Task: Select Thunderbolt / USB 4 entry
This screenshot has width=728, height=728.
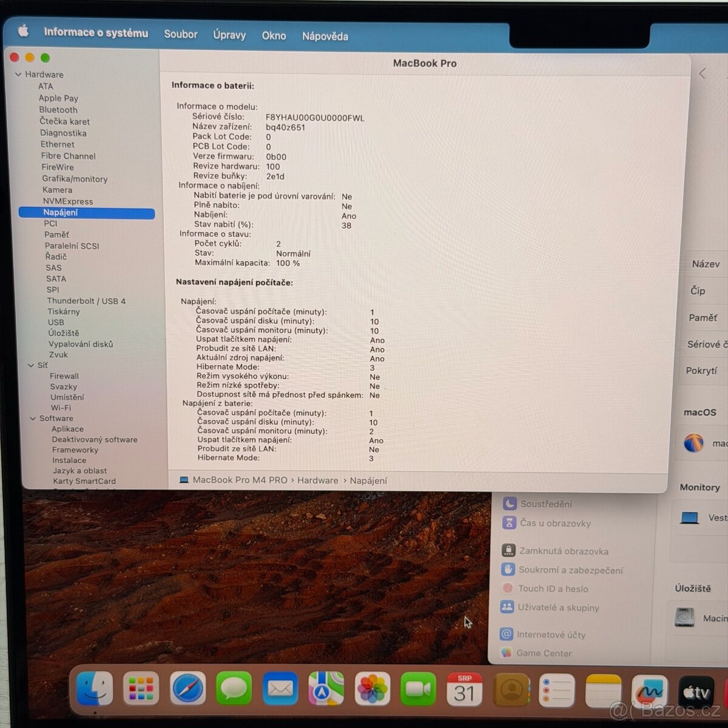Action: (86, 301)
